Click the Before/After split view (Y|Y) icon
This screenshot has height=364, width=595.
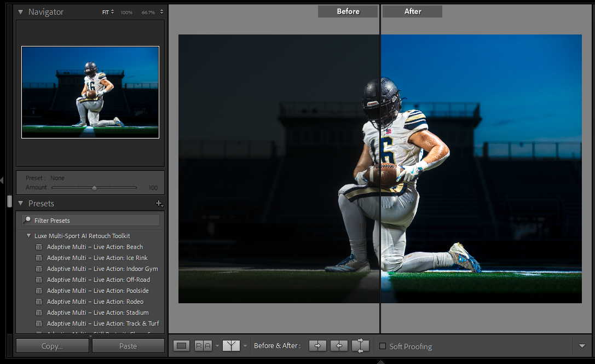(x=231, y=346)
